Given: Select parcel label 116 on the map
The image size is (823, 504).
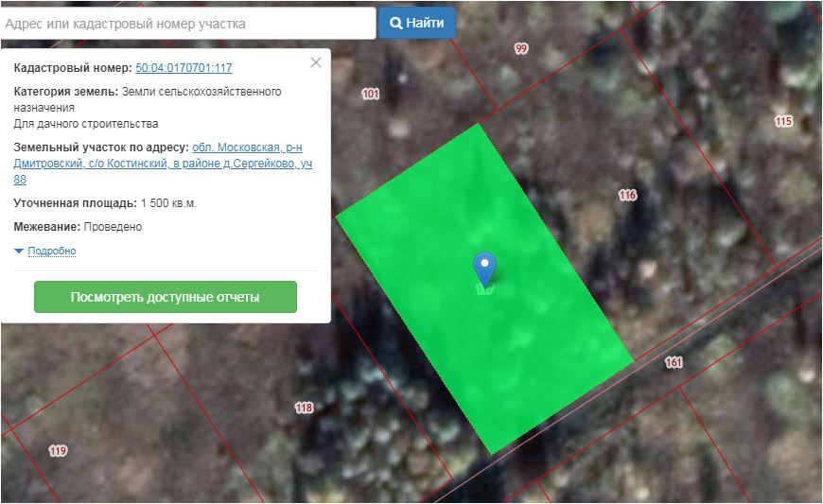Looking at the screenshot, I should (x=627, y=195).
